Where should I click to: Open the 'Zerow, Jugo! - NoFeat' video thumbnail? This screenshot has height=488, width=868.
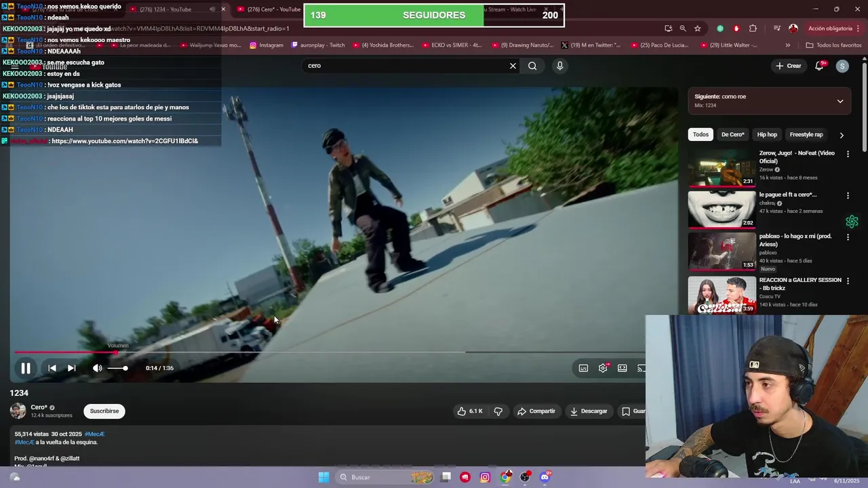pyautogui.click(x=722, y=167)
